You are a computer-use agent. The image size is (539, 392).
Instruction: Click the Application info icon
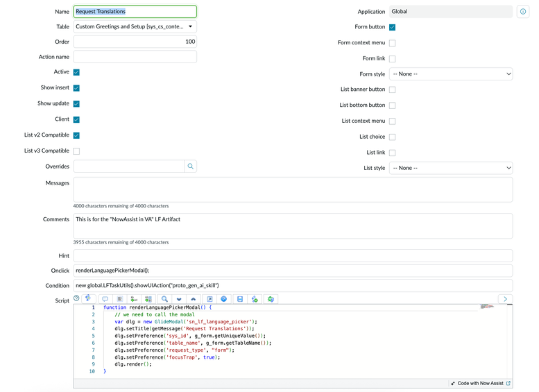pyautogui.click(x=523, y=12)
